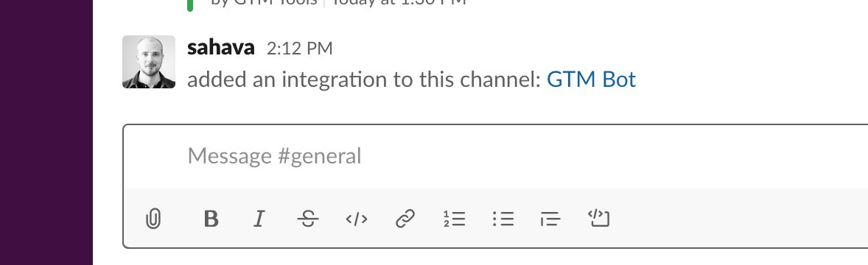Apply blockquote formatting
The width and height of the screenshot is (868, 265).
[x=550, y=219]
